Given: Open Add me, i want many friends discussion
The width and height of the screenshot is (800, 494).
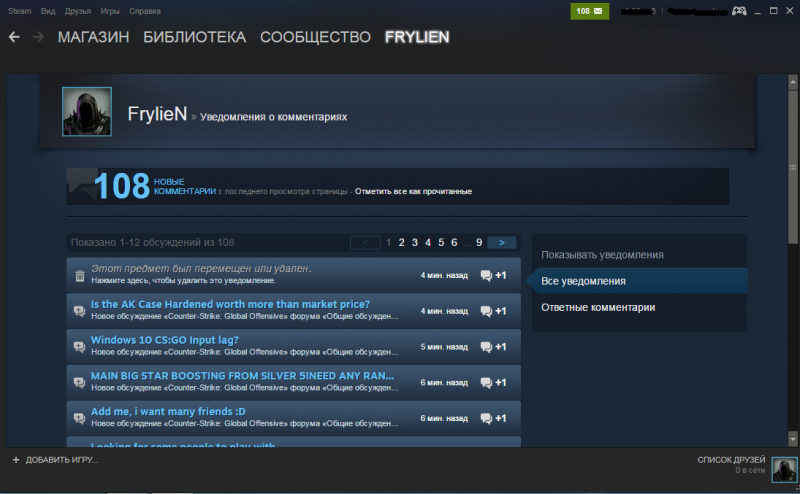Looking at the screenshot, I should (x=168, y=411).
